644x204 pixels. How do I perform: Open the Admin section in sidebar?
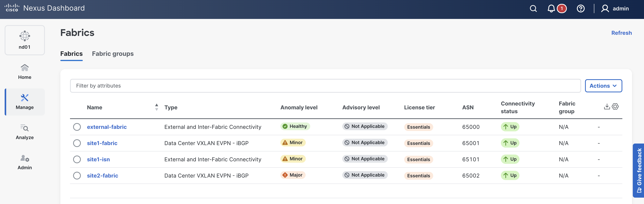(25, 162)
